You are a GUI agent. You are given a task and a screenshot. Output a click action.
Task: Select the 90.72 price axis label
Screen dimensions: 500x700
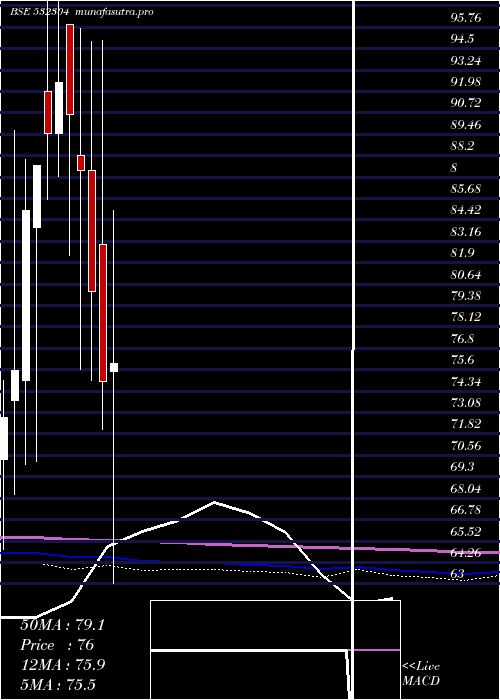tap(466, 104)
